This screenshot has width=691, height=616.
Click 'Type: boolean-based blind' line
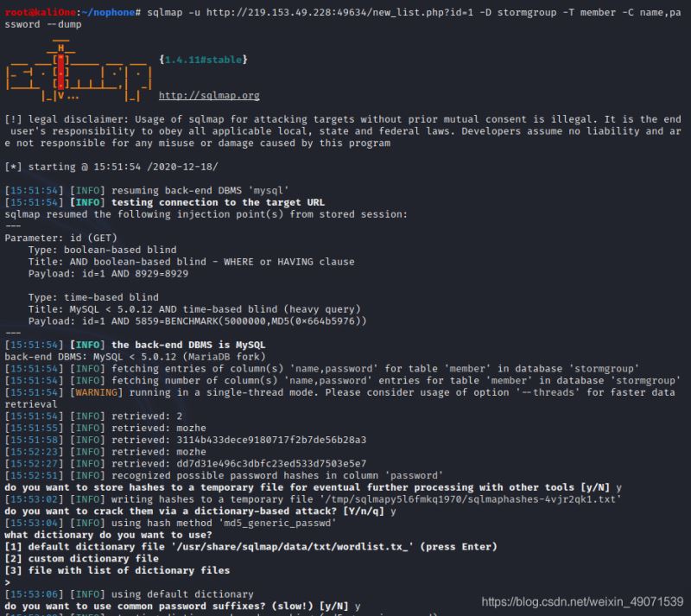[x=102, y=250]
